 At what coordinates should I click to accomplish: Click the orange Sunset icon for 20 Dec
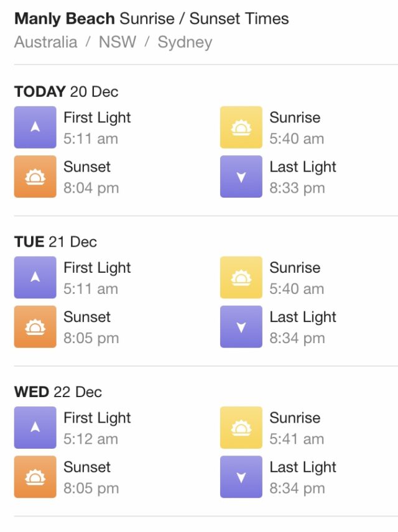pyautogui.click(x=35, y=177)
